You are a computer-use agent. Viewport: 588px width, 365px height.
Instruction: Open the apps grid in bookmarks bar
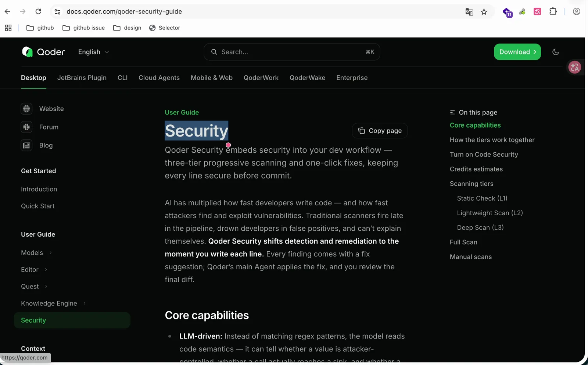8,28
